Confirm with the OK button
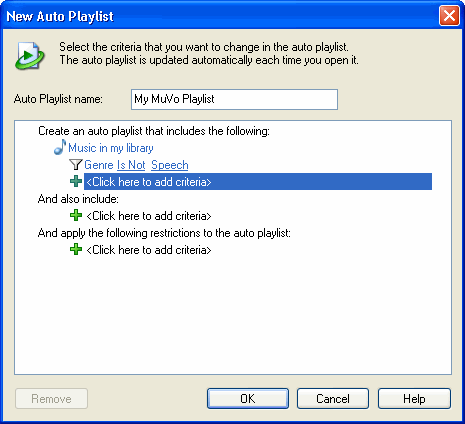This screenshot has height=424, width=465. (x=248, y=398)
